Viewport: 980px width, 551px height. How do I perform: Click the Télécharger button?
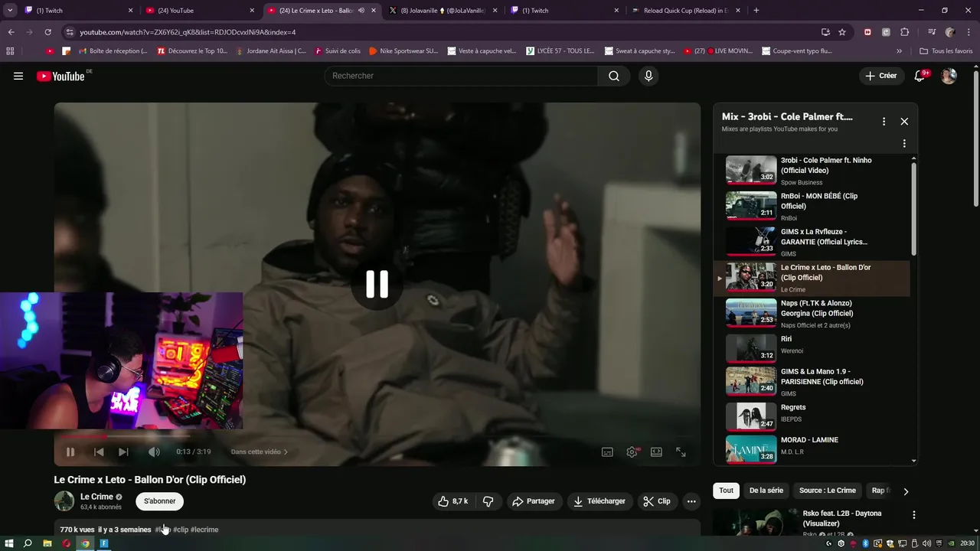tap(599, 501)
